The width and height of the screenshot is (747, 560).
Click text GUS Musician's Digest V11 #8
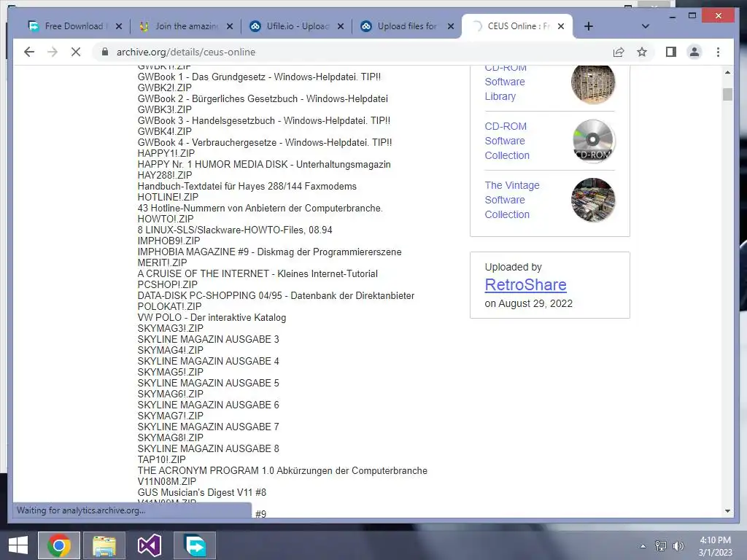click(201, 492)
